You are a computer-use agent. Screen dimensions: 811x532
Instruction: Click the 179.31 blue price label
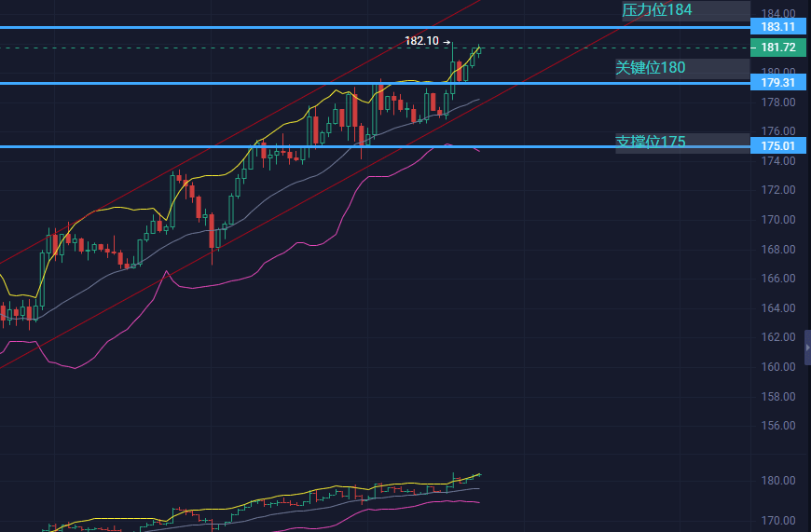[777, 83]
